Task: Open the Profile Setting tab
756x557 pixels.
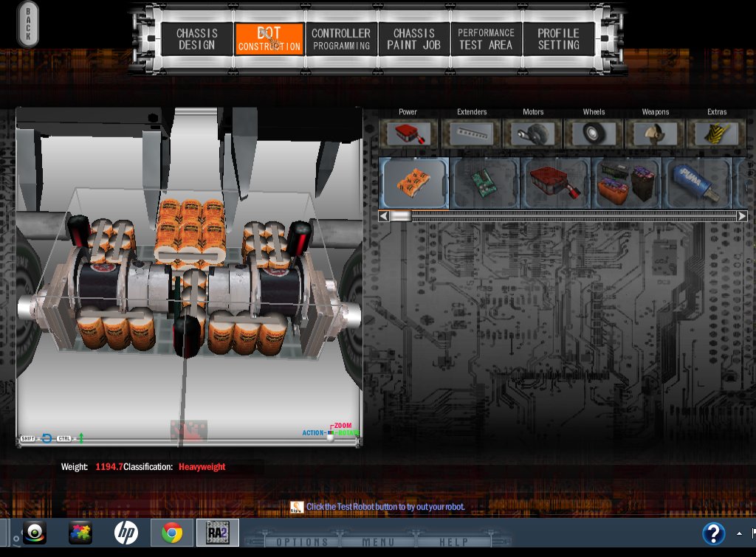Action: [x=558, y=39]
